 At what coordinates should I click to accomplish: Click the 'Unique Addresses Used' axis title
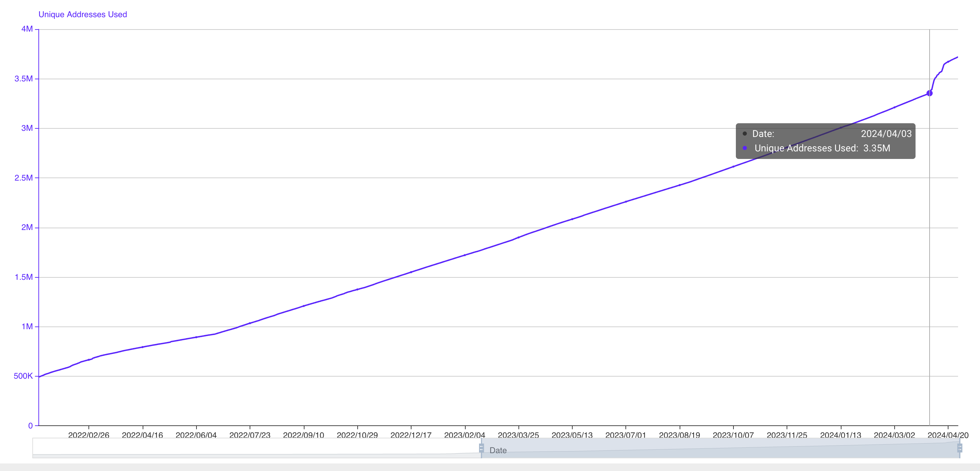[x=83, y=14]
